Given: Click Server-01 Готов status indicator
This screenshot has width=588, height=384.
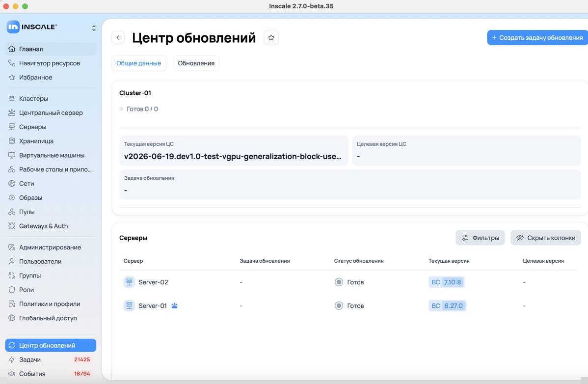Looking at the screenshot, I should coord(349,305).
